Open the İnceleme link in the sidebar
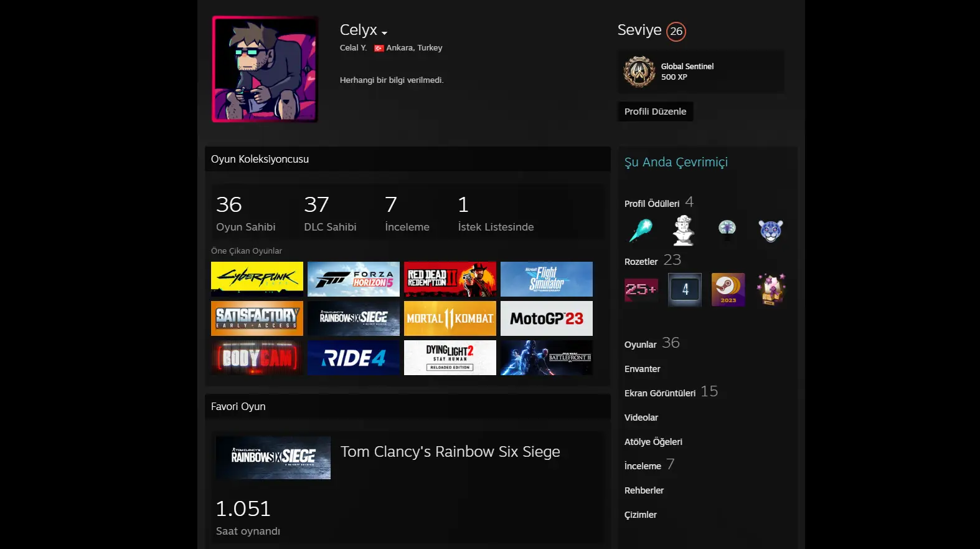This screenshot has height=549, width=980. click(643, 466)
